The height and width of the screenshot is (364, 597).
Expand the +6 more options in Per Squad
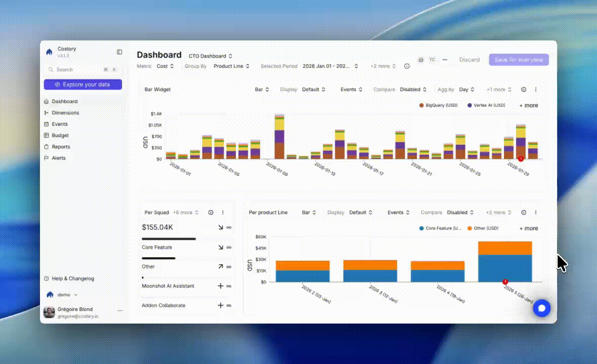186,213
